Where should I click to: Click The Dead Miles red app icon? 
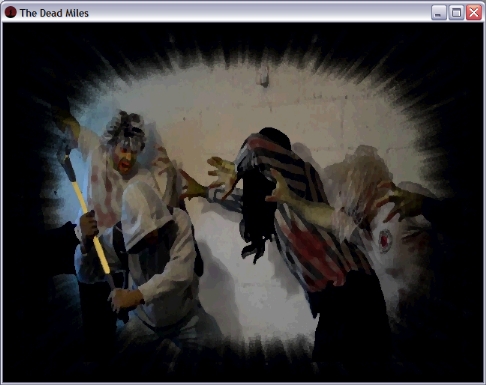pos(10,12)
